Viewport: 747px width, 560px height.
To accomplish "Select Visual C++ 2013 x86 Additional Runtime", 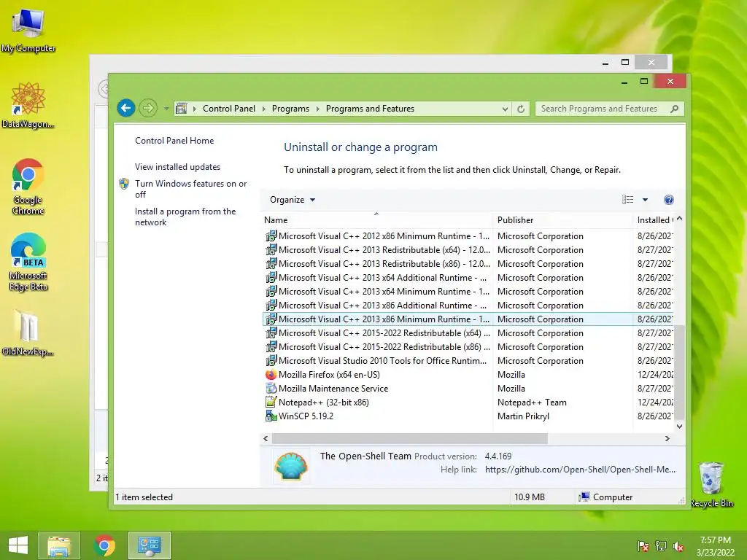I will 468,306.
